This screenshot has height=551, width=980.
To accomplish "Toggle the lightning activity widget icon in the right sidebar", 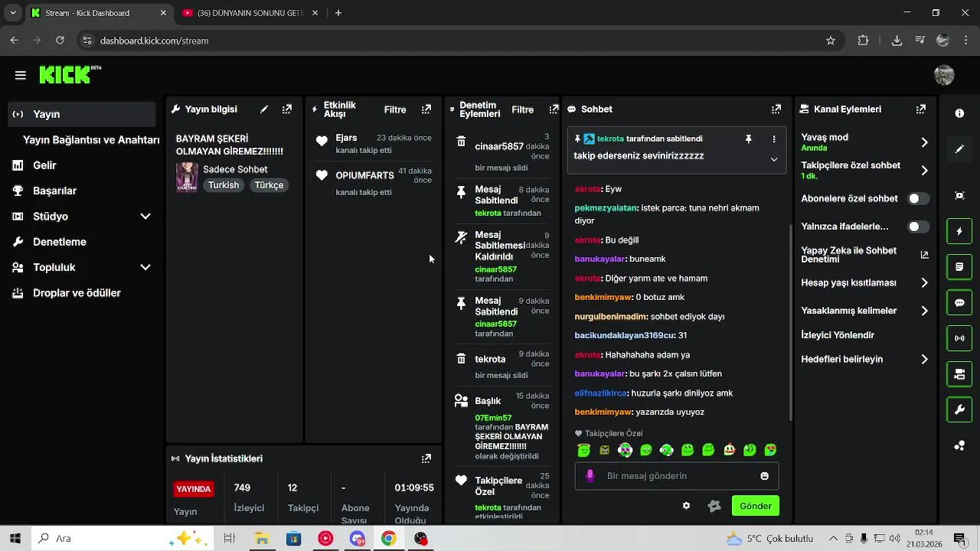I will point(959,231).
